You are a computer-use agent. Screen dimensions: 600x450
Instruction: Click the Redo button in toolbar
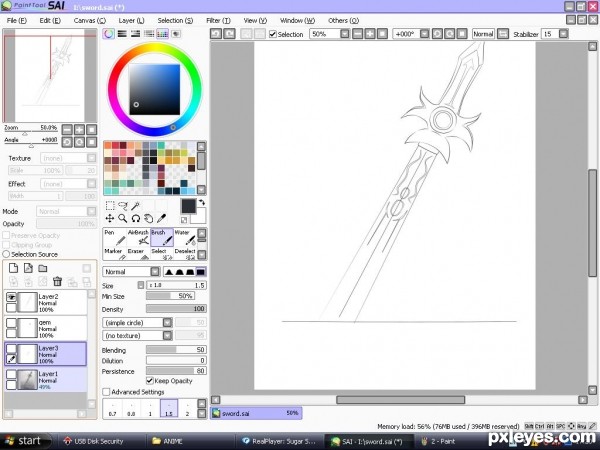(x=229, y=34)
